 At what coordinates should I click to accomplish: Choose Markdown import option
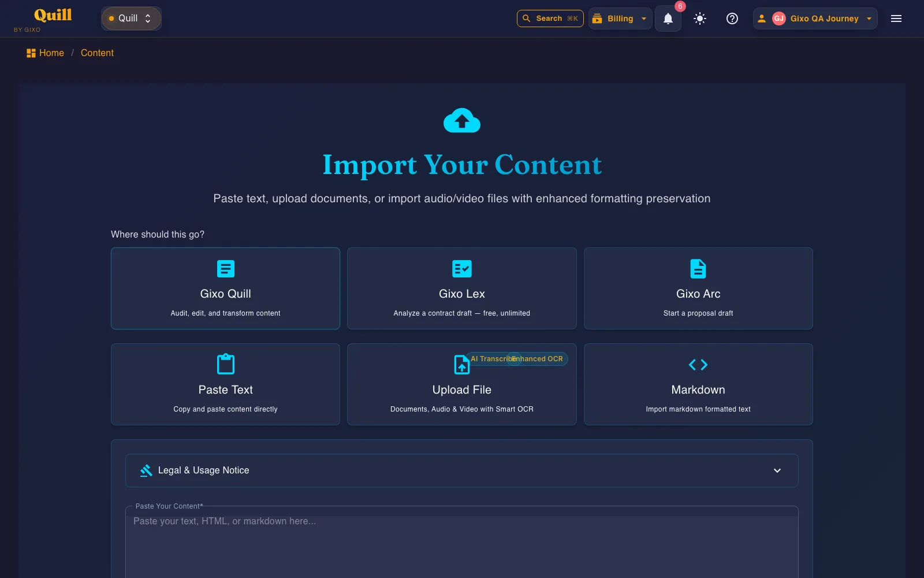[x=698, y=384]
